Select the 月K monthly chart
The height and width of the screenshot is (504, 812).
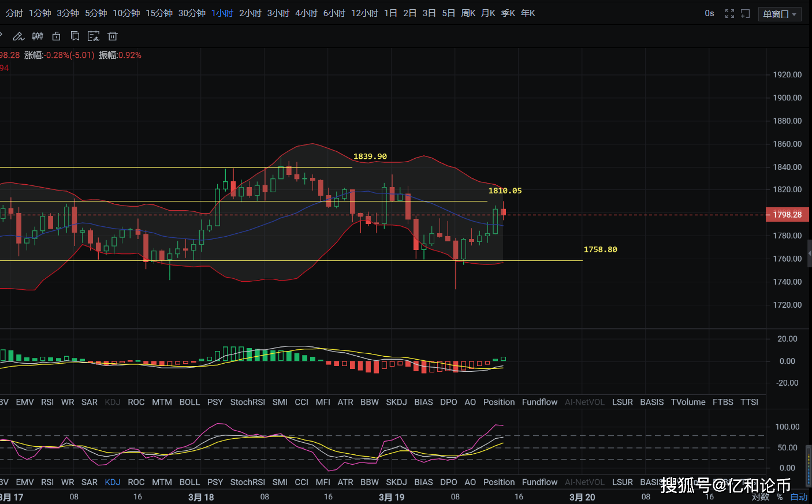(x=488, y=13)
